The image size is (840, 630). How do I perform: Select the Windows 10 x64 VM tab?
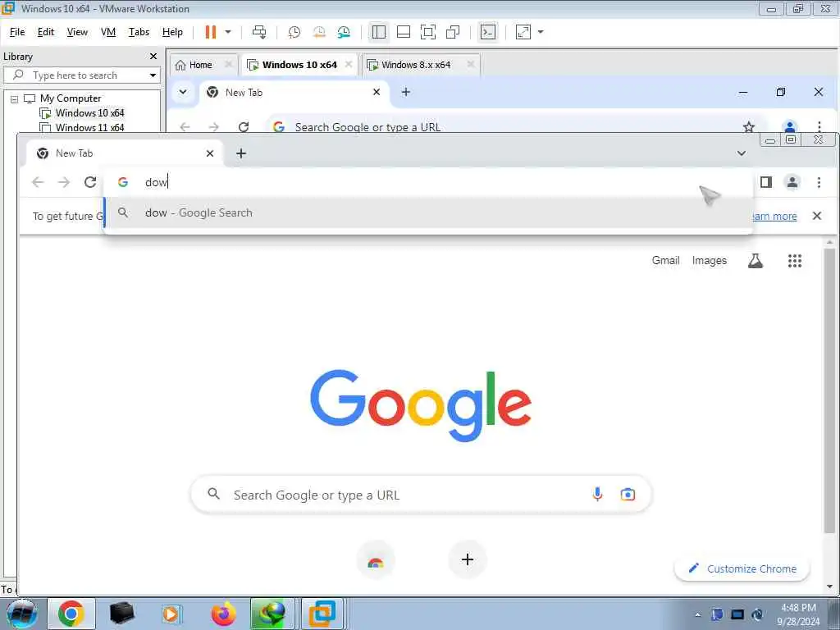tap(299, 65)
